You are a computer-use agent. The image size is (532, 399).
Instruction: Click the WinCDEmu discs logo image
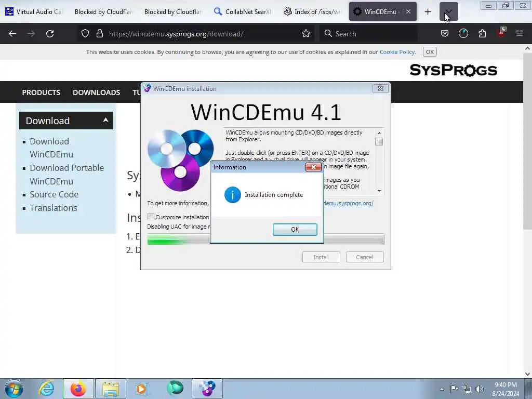coord(180,160)
